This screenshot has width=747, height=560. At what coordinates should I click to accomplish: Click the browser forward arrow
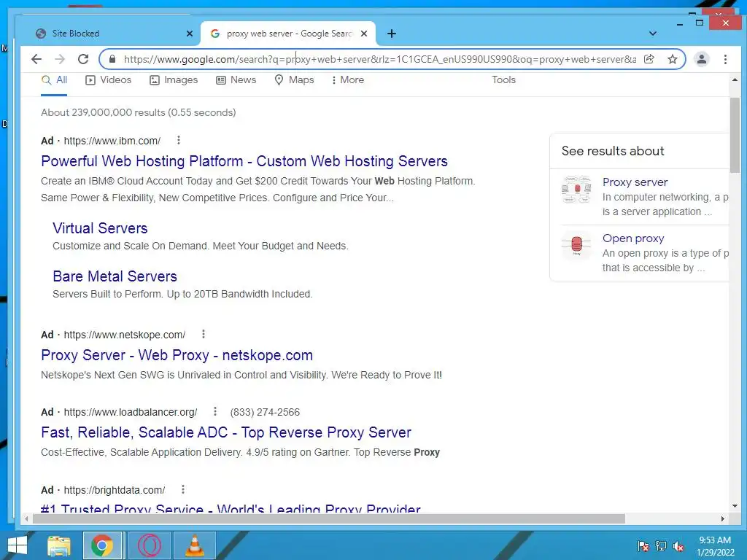click(60, 59)
